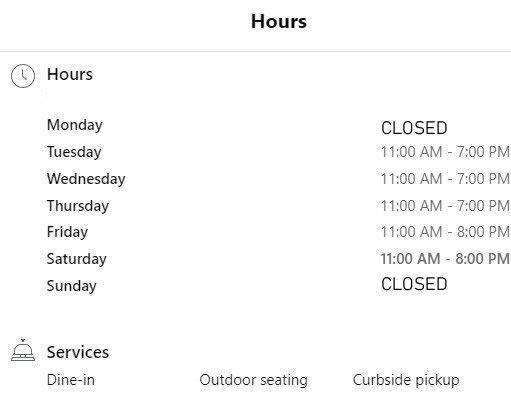
Task: Click the service bell icon
Action: pos(23,350)
